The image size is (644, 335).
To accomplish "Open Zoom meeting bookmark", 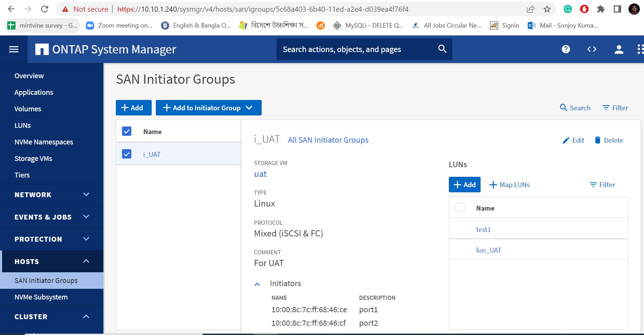I will coord(119,25).
